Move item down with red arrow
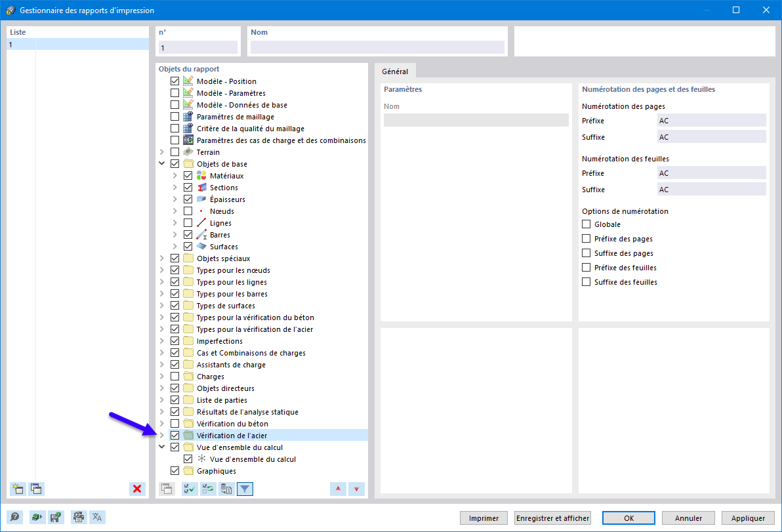The width and height of the screenshot is (782, 532). (x=357, y=489)
